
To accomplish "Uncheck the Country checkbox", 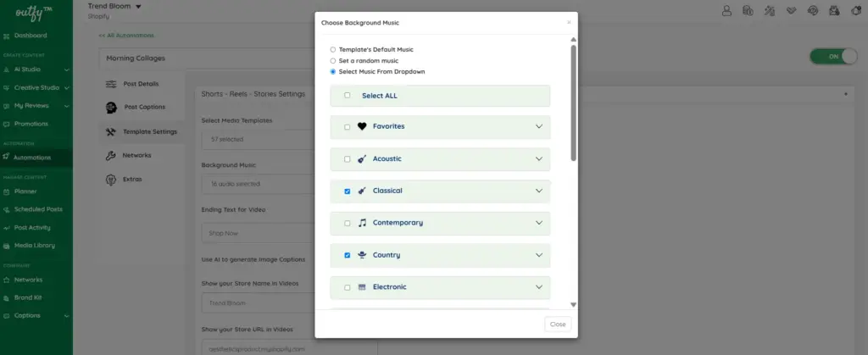I will pos(347,256).
